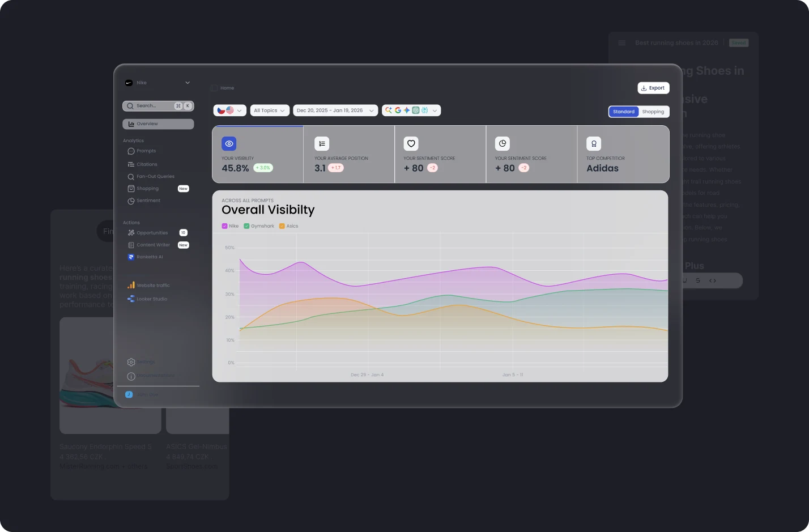This screenshot has height=532, width=809.
Task: Expand the Nike brand switcher chevron
Action: (188, 83)
